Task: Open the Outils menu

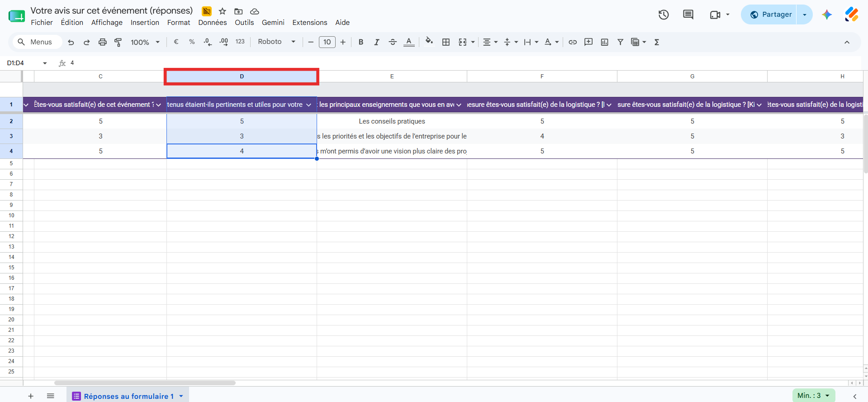Action: (x=244, y=23)
